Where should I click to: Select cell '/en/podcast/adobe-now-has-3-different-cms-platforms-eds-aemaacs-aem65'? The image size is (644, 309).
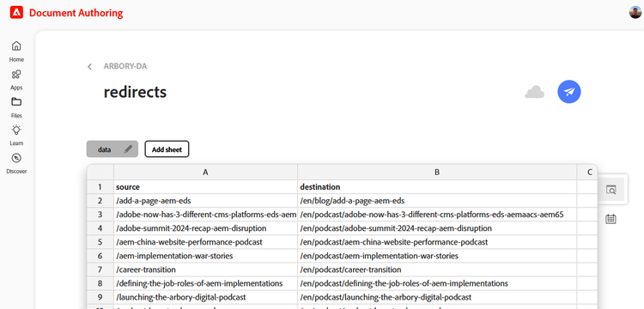pos(437,215)
